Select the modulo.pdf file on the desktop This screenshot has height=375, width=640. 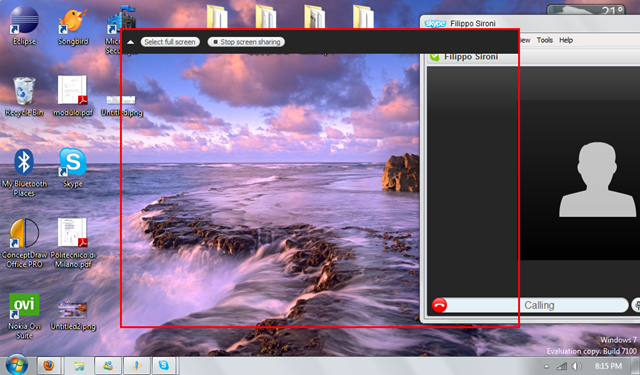[x=73, y=96]
